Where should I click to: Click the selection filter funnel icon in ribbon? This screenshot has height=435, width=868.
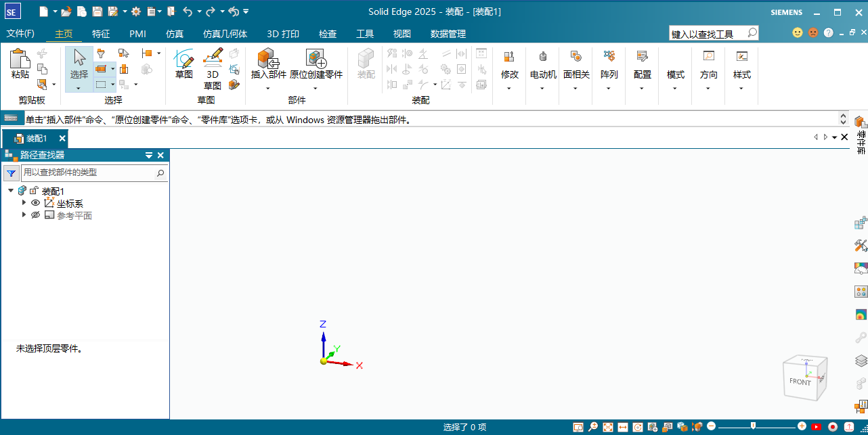click(101, 53)
